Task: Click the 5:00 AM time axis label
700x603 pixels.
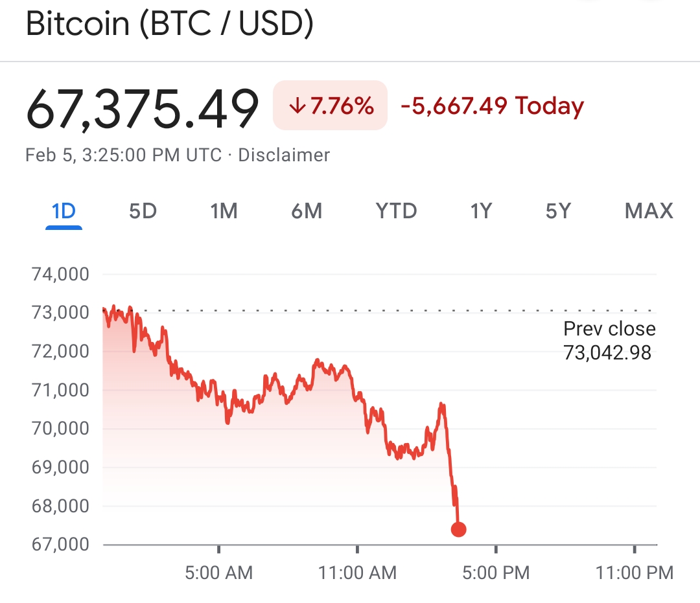Action: 219,573
